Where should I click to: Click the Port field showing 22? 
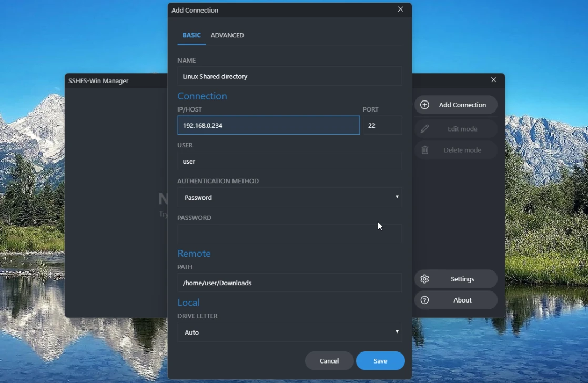pos(382,126)
